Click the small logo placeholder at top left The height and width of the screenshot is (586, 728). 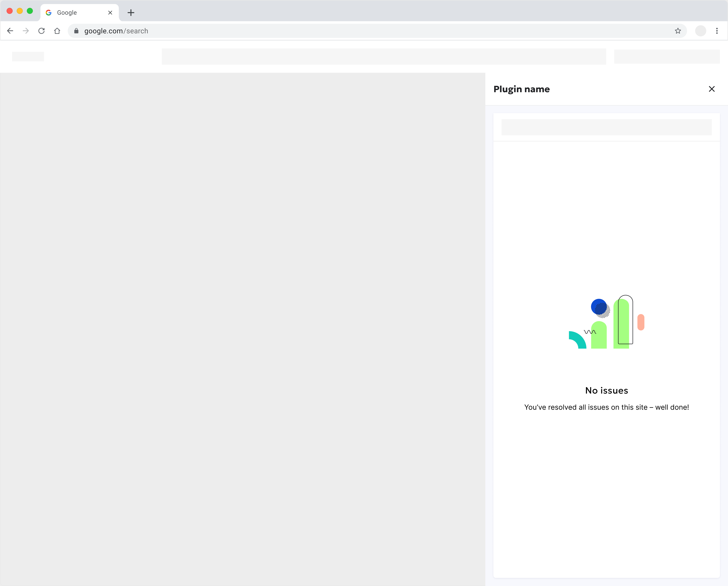click(28, 57)
